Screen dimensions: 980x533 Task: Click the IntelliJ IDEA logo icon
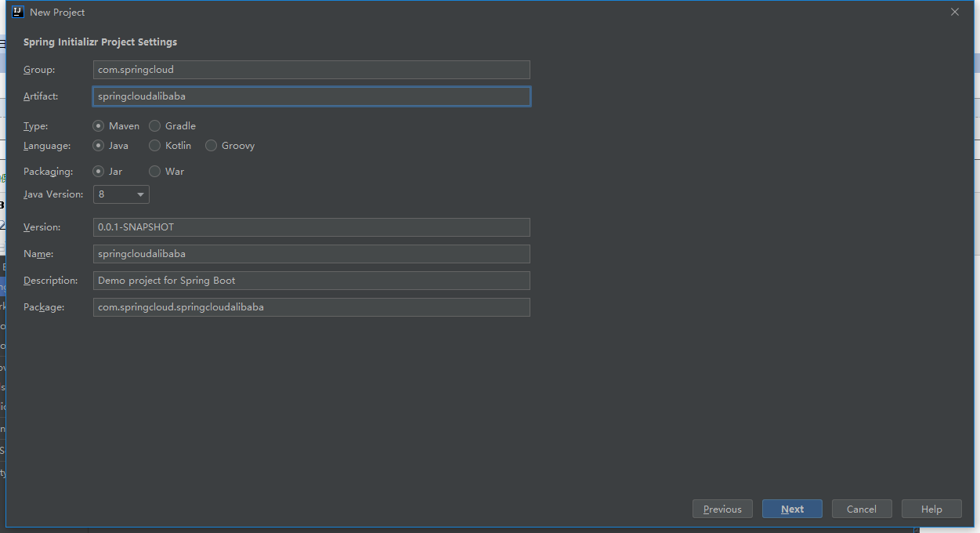point(18,12)
